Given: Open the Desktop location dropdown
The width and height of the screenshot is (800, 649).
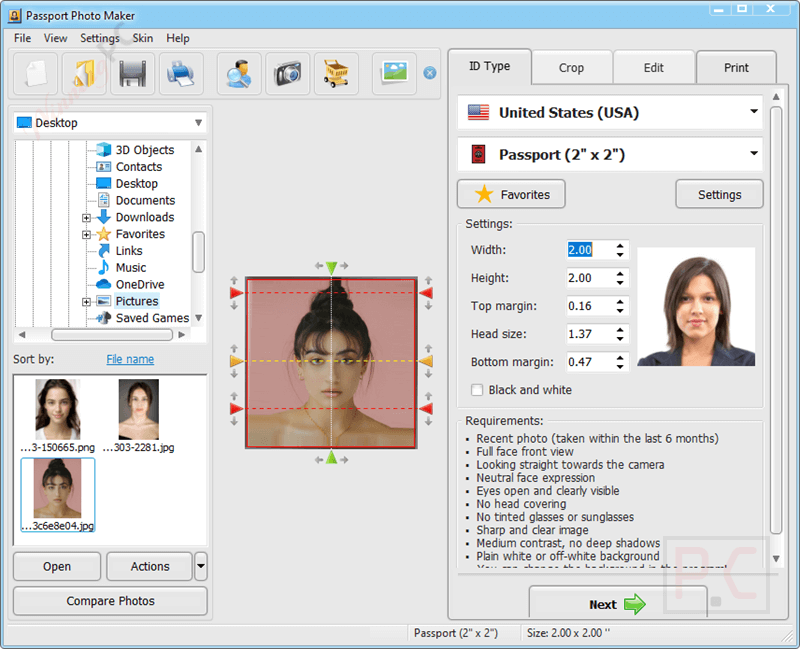Looking at the screenshot, I should pos(110,123).
